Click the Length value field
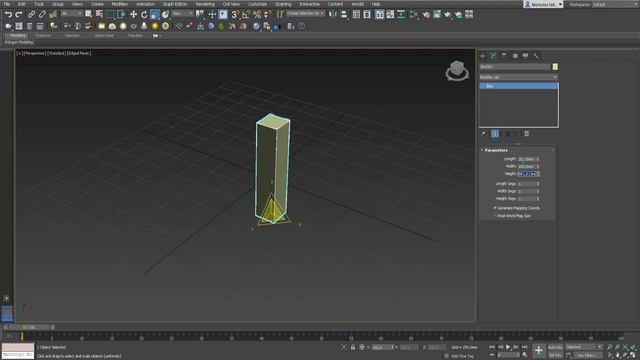640x360 pixels. (527, 159)
